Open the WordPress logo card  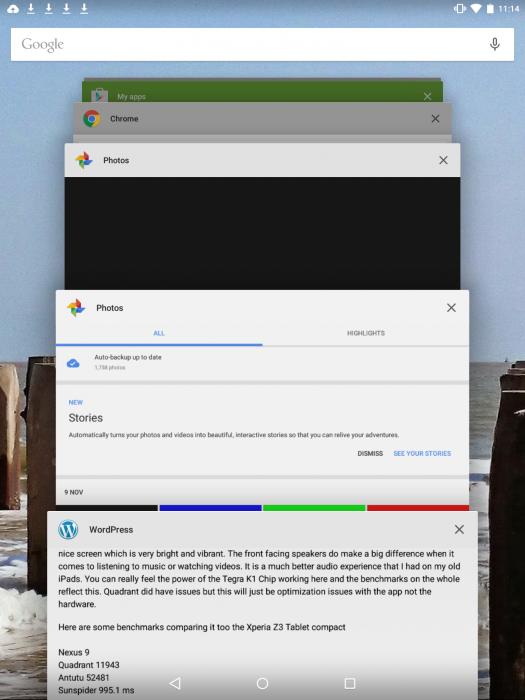tap(68, 529)
